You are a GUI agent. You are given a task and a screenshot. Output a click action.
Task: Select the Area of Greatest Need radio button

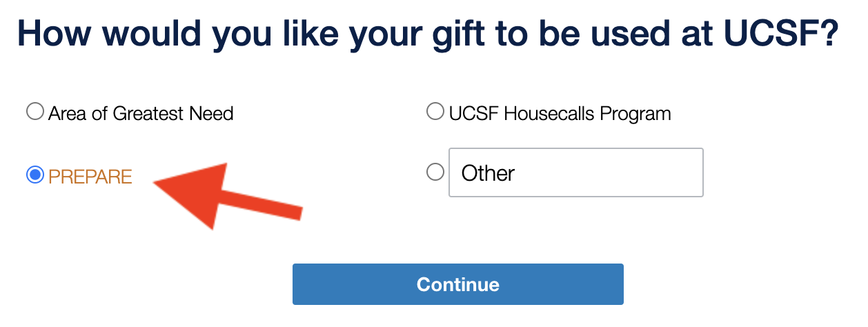tap(34, 112)
